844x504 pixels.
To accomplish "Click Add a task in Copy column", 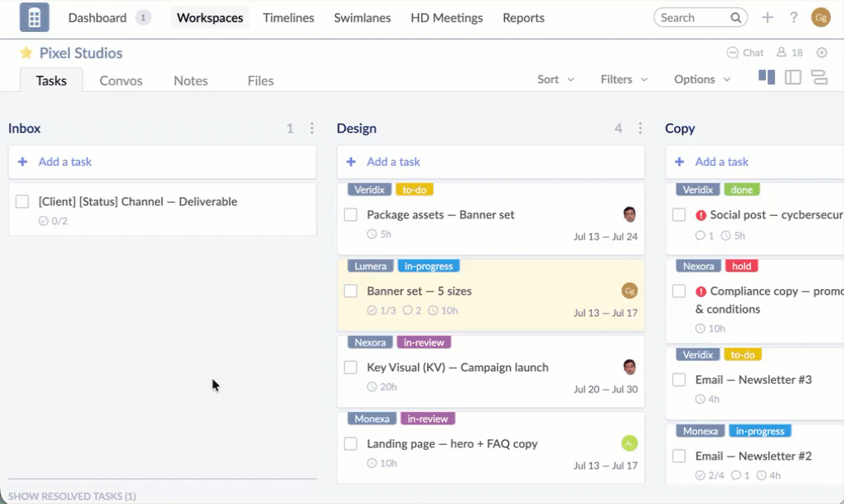I will coord(755,162).
